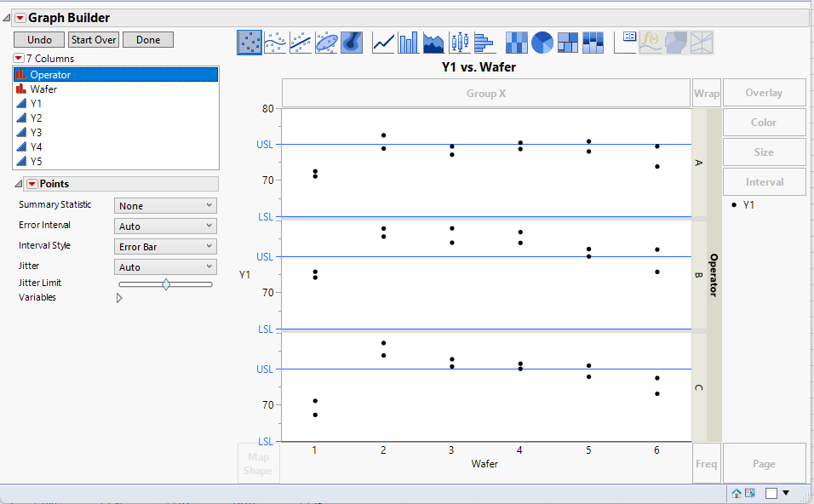Select the Box Plot element icon

(459, 42)
